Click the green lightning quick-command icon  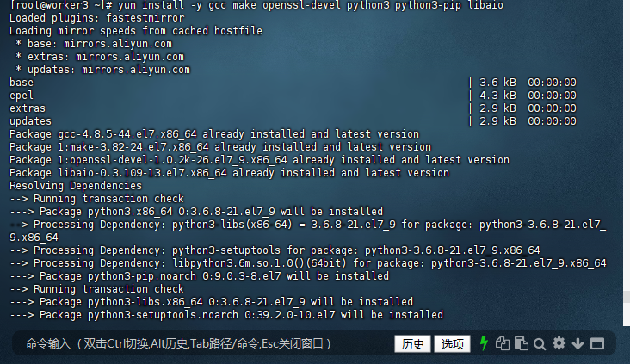(484, 343)
